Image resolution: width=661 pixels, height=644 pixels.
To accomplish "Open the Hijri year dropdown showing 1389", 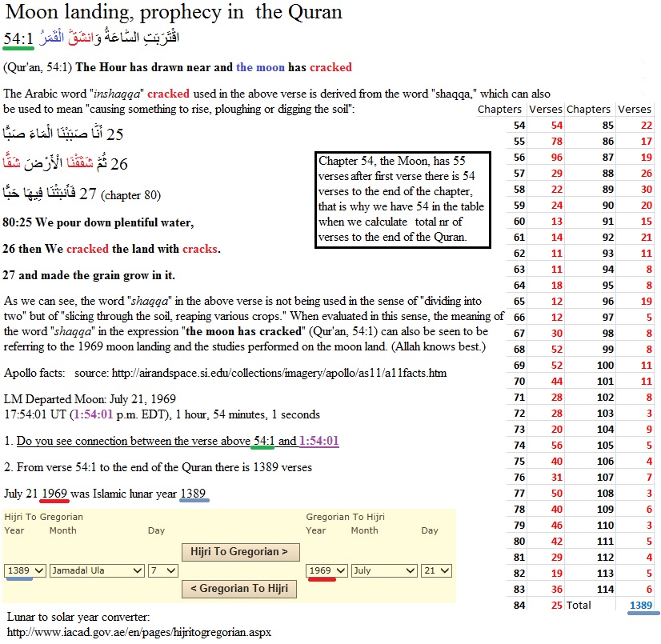I will pyautogui.click(x=25, y=570).
